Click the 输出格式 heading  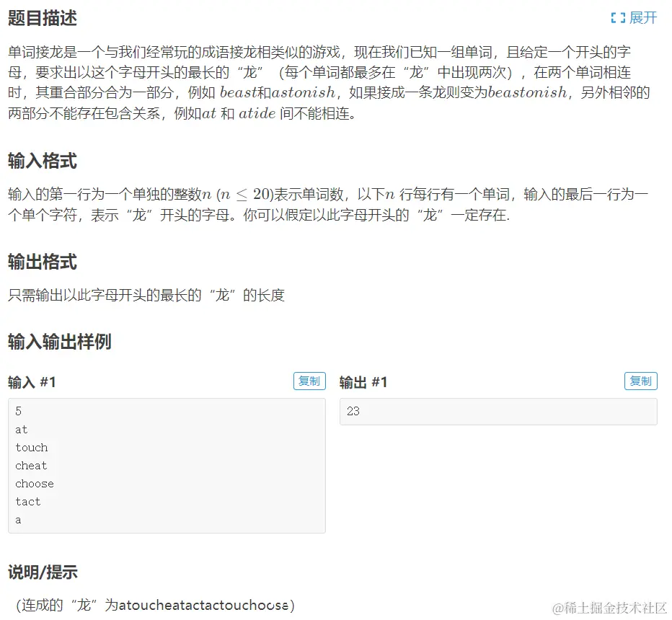(43, 262)
